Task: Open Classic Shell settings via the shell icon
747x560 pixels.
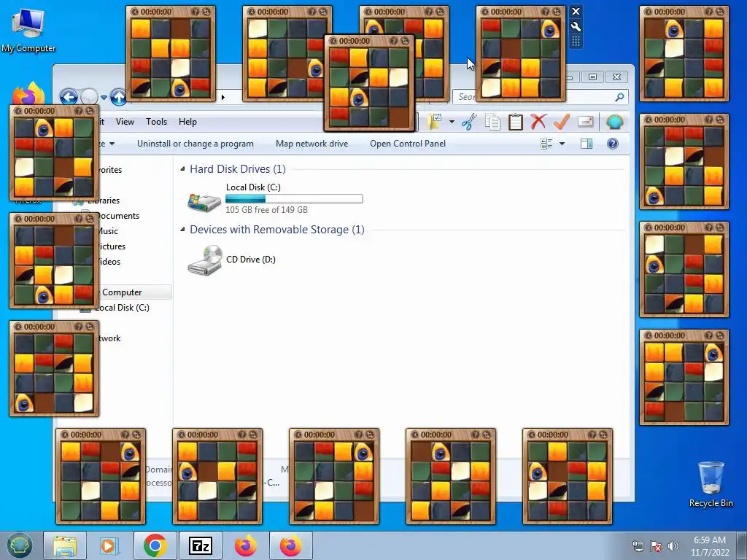Action: tap(614, 122)
